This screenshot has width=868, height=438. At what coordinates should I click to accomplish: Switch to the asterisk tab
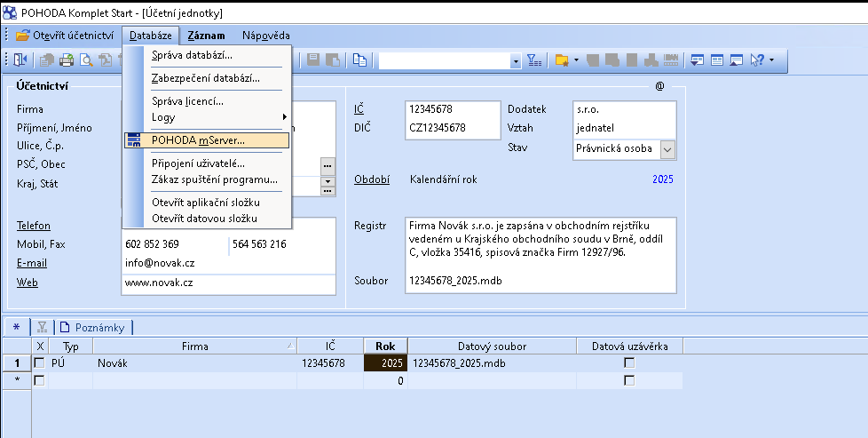pyautogui.click(x=16, y=327)
